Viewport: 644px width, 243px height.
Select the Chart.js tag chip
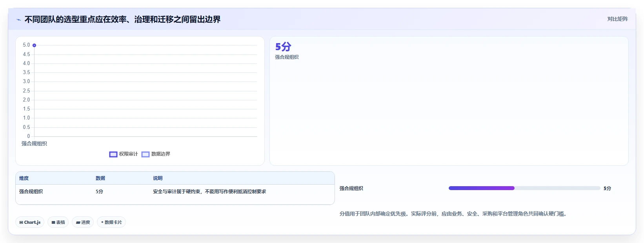click(x=30, y=222)
